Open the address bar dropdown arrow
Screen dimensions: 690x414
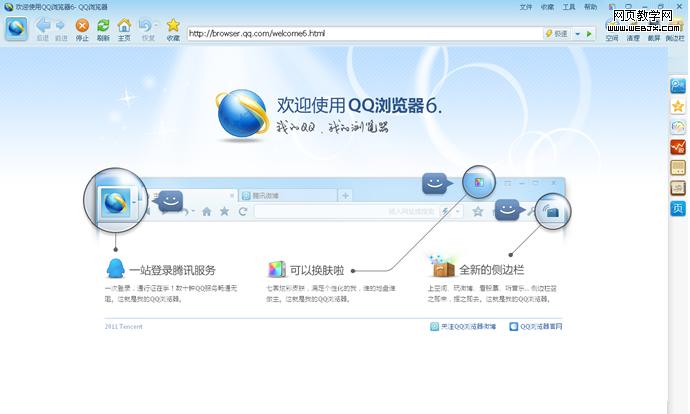pyautogui.click(x=578, y=34)
